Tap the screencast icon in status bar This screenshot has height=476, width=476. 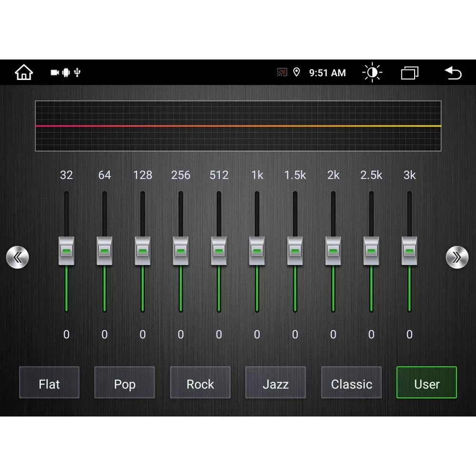[282, 72]
